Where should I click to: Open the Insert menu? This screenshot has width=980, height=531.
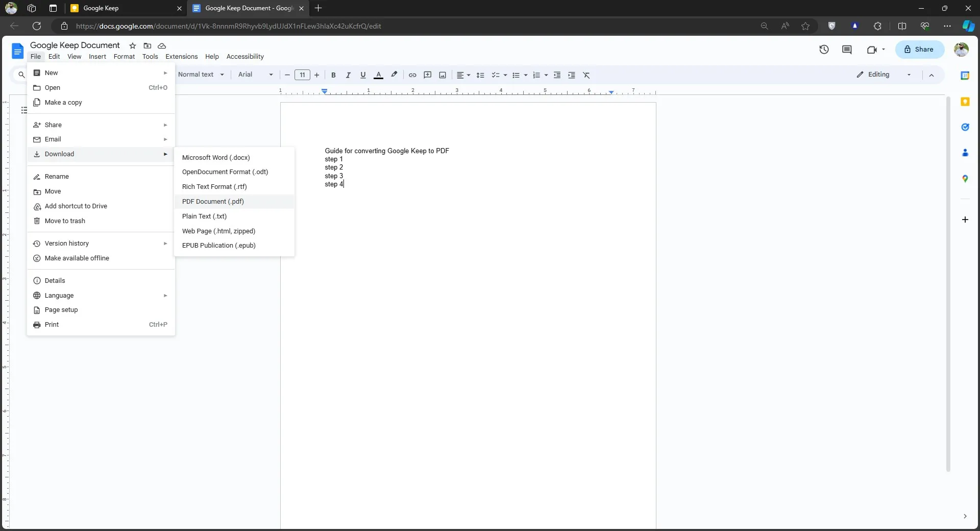97,57
